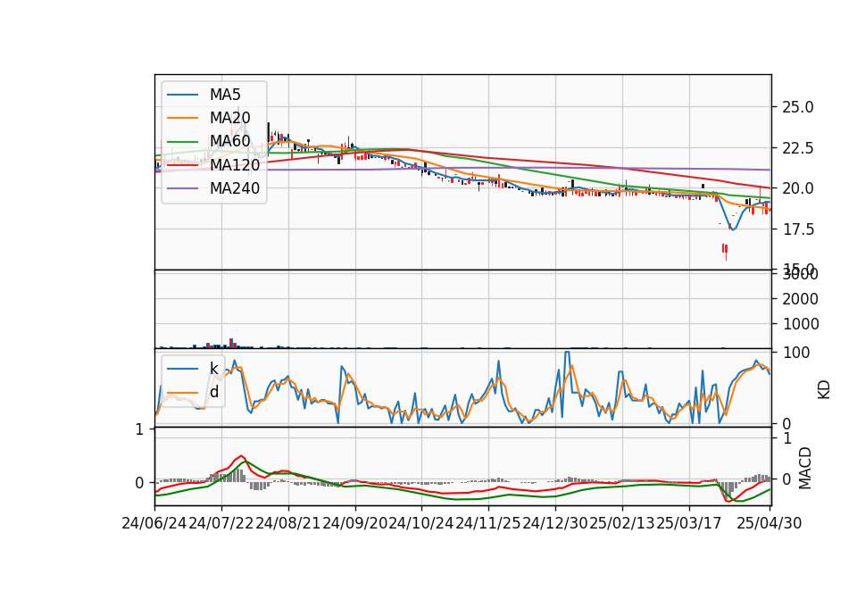Click the orange d line sample in legend
This screenshot has height=616, width=857.
tap(182, 392)
